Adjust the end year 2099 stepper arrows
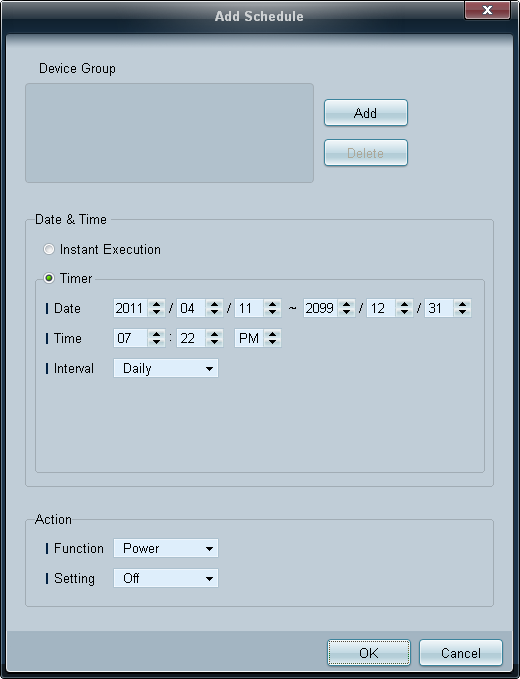The width and height of the screenshot is (520, 679). [346, 308]
